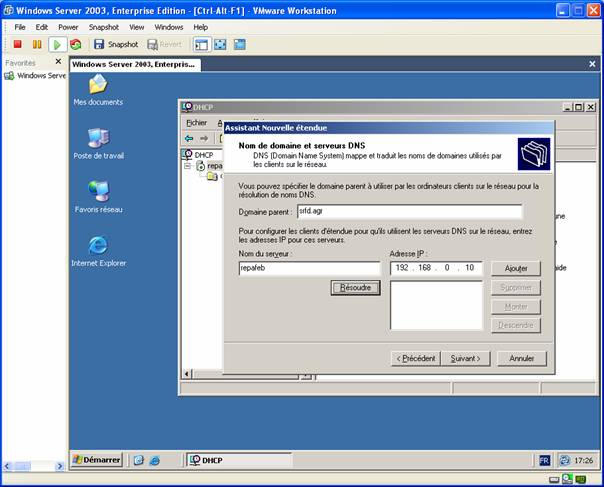This screenshot has width=604, height=487.
Task: Close the Favorites panel
Action: [58, 62]
